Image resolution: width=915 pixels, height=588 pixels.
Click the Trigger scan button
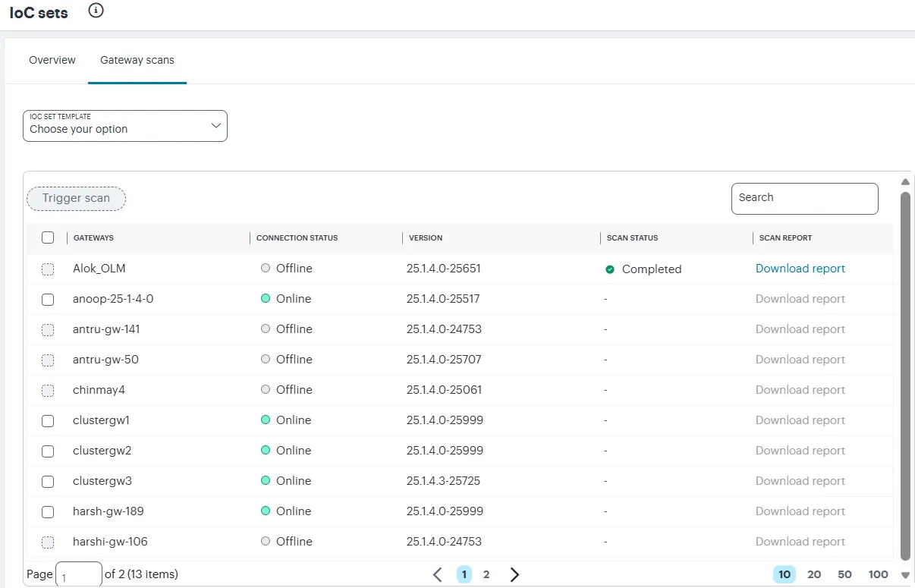coord(76,198)
